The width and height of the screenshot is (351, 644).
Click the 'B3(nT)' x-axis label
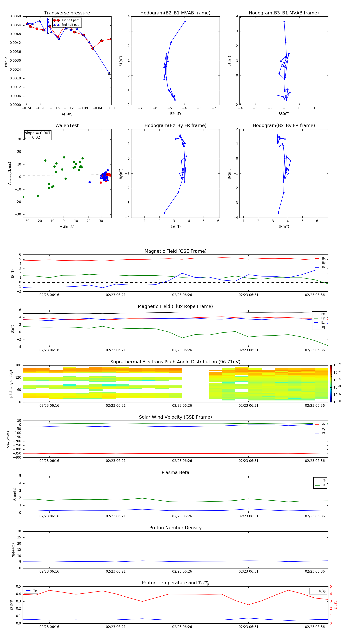pyautogui.click(x=284, y=114)
